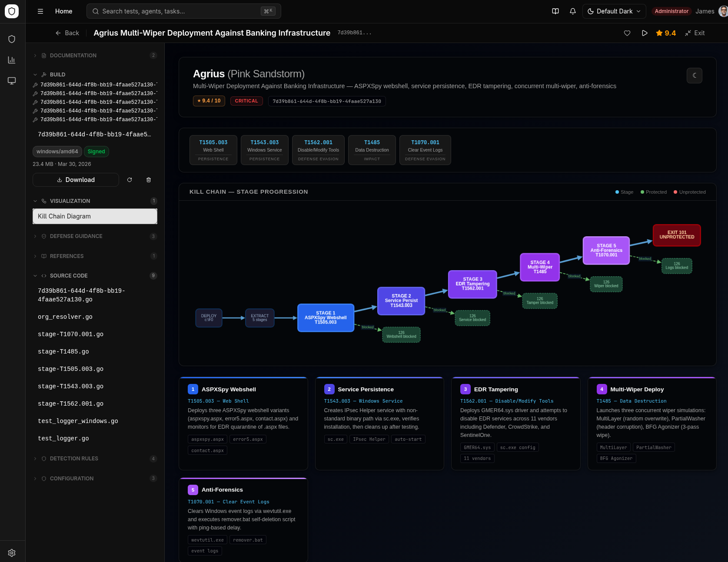Click the Stage 4 Multi-Wiper node
728x562 pixels.
click(540, 267)
